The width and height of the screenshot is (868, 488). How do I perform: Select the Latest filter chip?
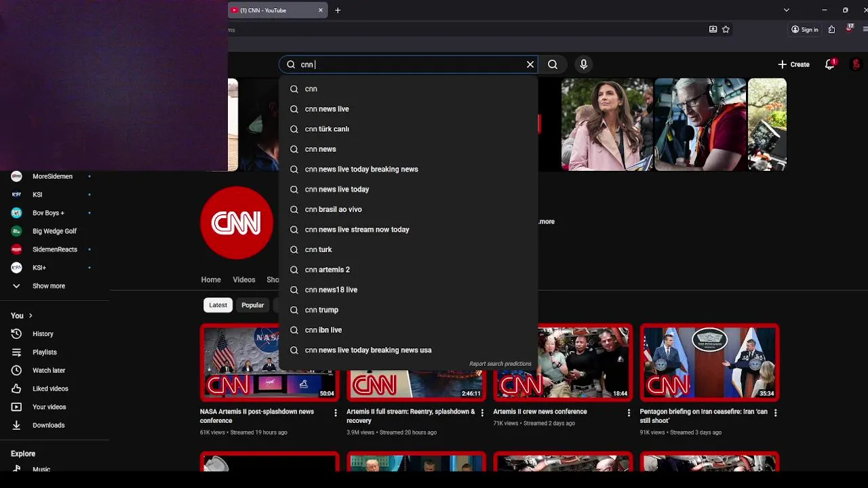point(218,305)
